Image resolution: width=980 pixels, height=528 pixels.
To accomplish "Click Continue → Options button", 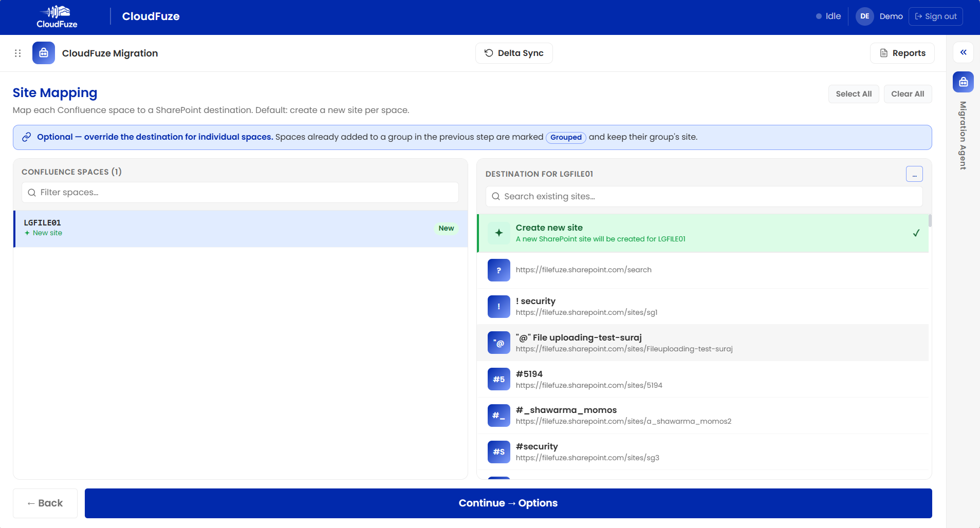I will 508,503.
